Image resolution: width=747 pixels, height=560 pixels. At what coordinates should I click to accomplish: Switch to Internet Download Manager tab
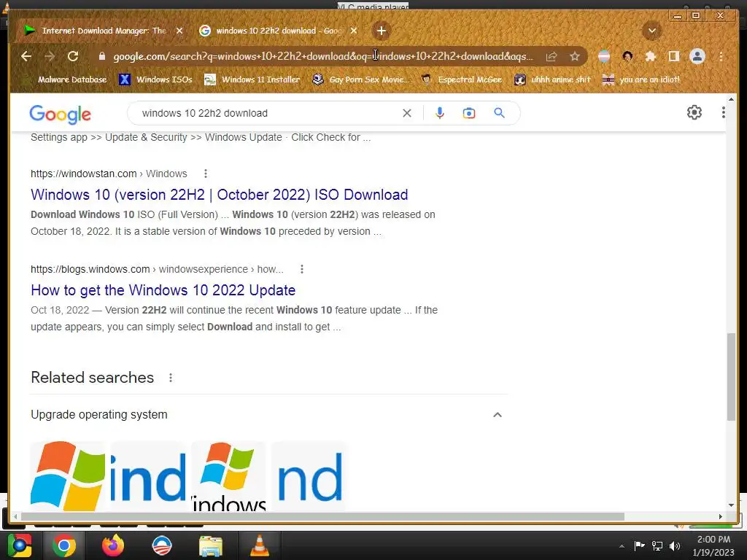tap(104, 31)
